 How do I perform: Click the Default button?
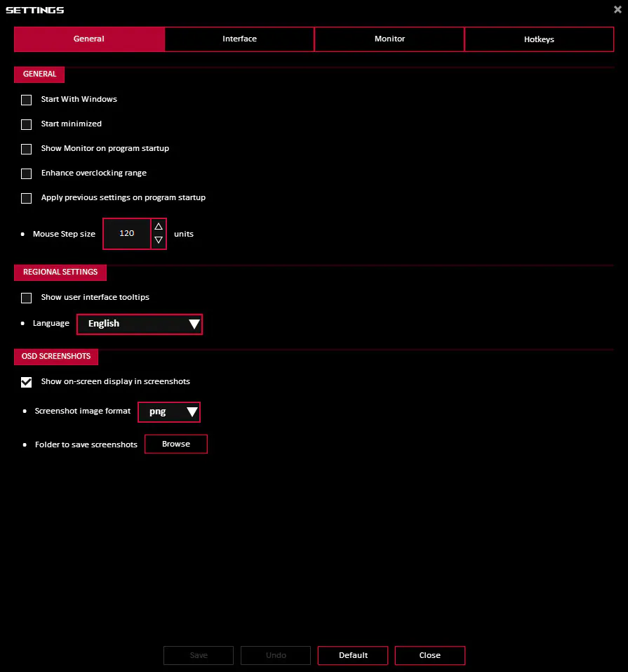353,655
